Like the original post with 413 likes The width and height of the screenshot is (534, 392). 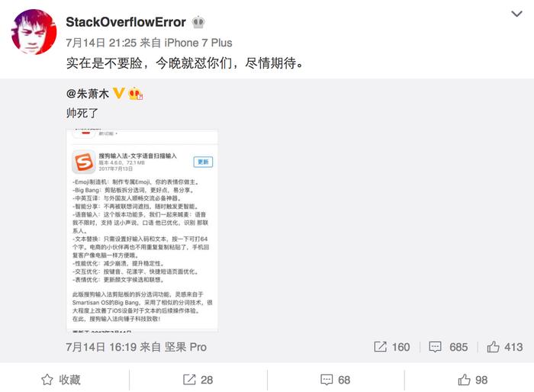click(x=505, y=347)
